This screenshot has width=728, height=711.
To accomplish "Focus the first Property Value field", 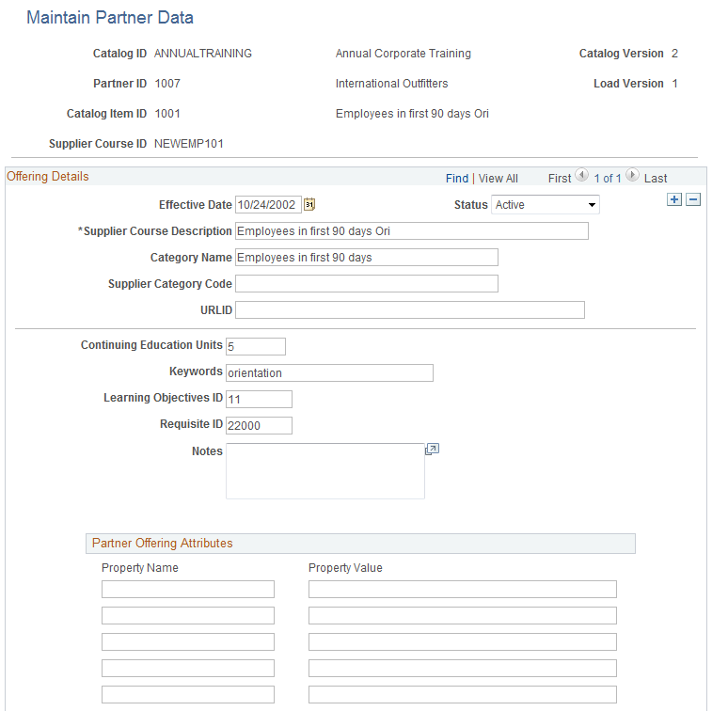I will pos(463,589).
